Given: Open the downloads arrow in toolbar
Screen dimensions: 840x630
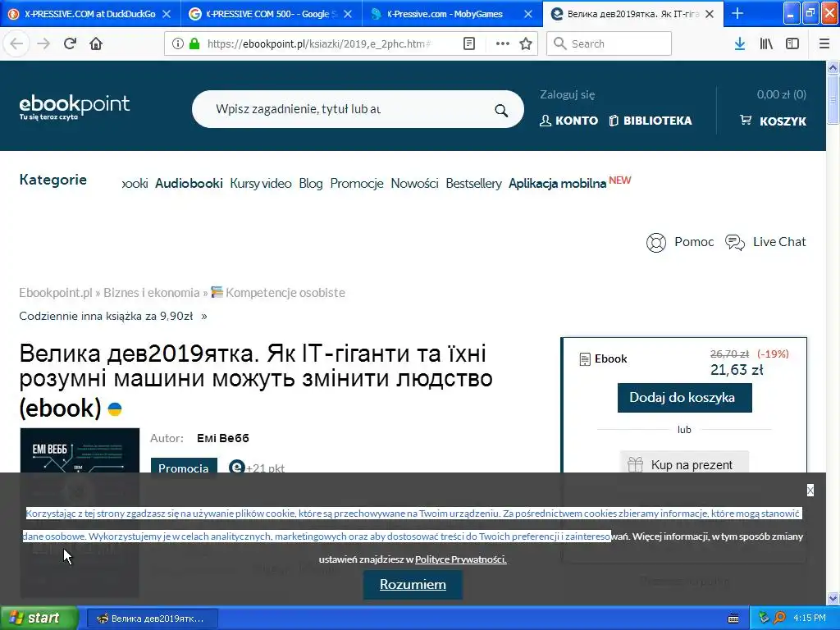Looking at the screenshot, I should [740, 43].
